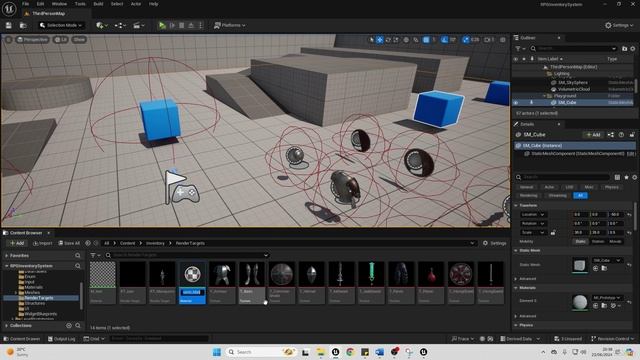Open the Selection Mode dropdown
Viewport: 640px width, 360px height.
pos(61,25)
